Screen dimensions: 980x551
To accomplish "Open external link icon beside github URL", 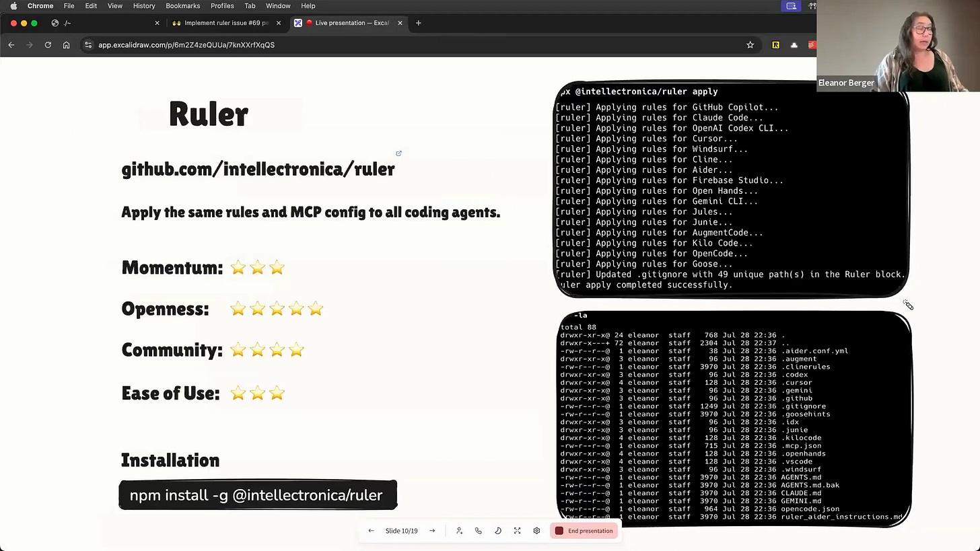I will (x=398, y=153).
